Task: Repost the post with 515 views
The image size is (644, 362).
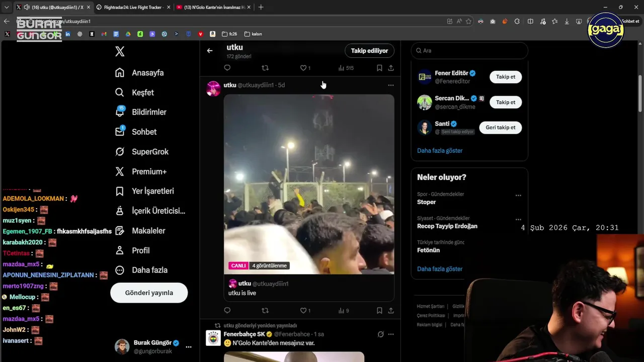Action: pyautogui.click(x=265, y=68)
